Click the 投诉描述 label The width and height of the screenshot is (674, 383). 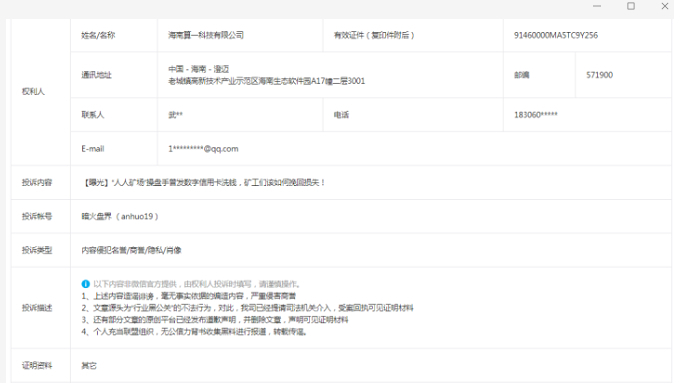tap(37, 308)
